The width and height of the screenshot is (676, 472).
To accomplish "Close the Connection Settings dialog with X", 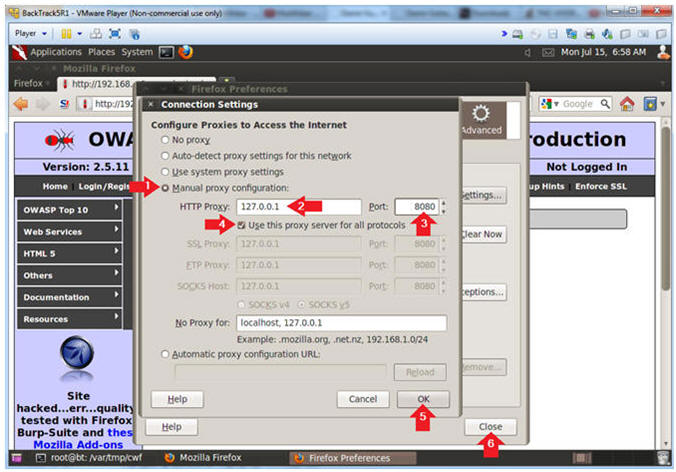I will tap(150, 104).
